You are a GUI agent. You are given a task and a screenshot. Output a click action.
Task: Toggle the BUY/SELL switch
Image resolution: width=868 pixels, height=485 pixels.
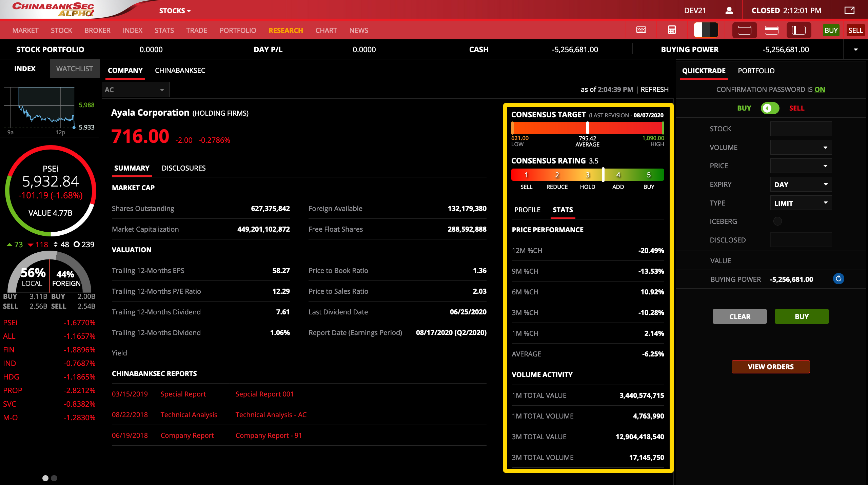770,108
